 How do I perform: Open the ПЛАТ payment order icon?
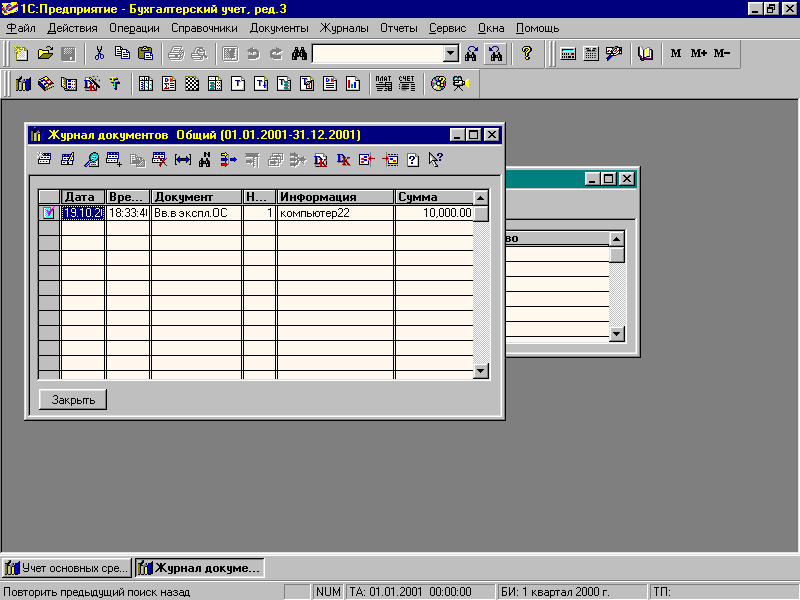click(384, 84)
